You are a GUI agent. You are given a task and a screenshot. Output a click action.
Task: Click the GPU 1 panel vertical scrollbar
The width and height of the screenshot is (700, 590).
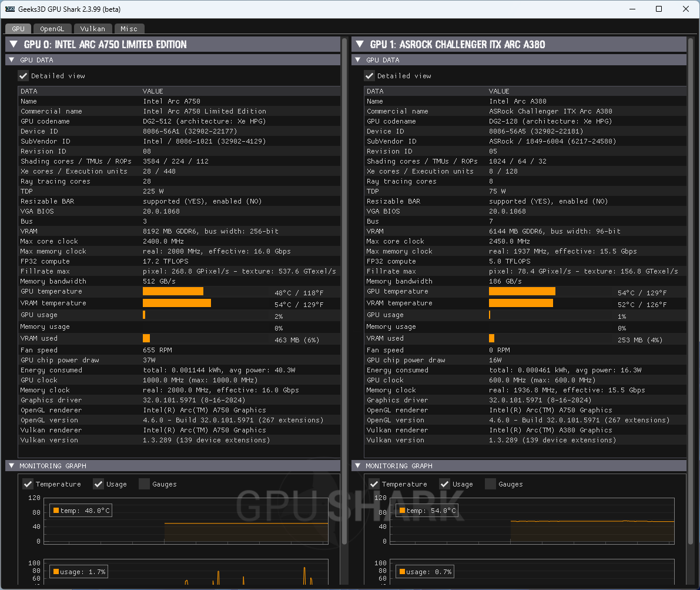pyautogui.click(x=691, y=291)
